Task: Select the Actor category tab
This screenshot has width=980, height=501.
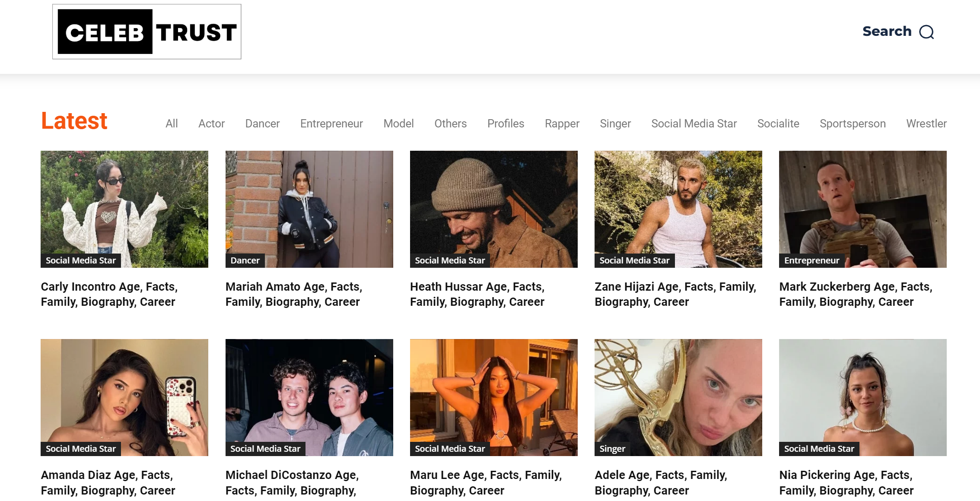Action: (211, 124)
